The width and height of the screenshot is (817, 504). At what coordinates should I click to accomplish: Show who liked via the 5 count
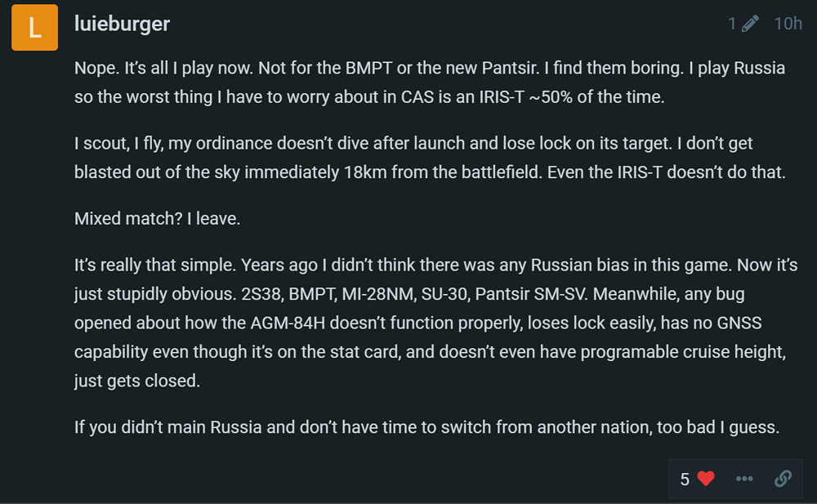(685, 479)
